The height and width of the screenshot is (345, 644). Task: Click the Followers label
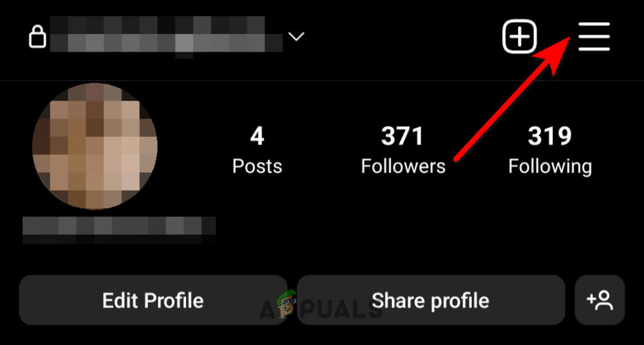(403, 167)
